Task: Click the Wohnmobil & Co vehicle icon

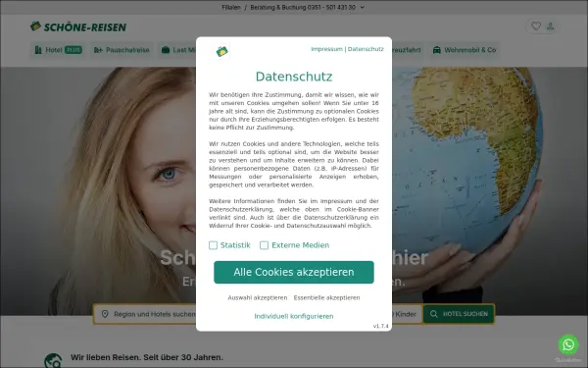Action: coord(436,50)
